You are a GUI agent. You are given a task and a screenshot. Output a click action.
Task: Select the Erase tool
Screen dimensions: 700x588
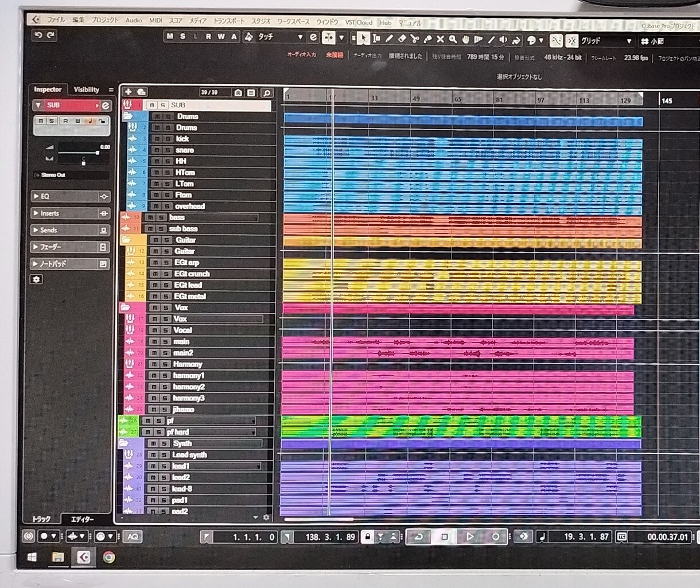pyautogui.click(x=402, y=39)
